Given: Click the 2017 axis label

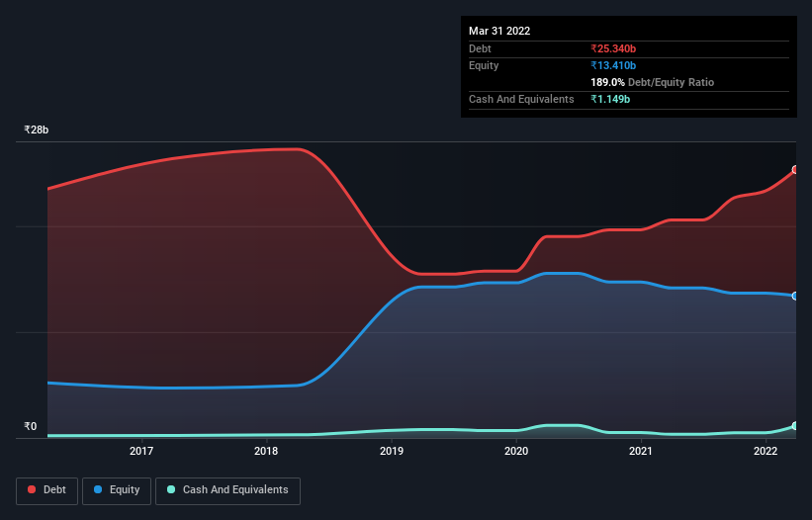Looking at the screenshot, I should point(141,451).
